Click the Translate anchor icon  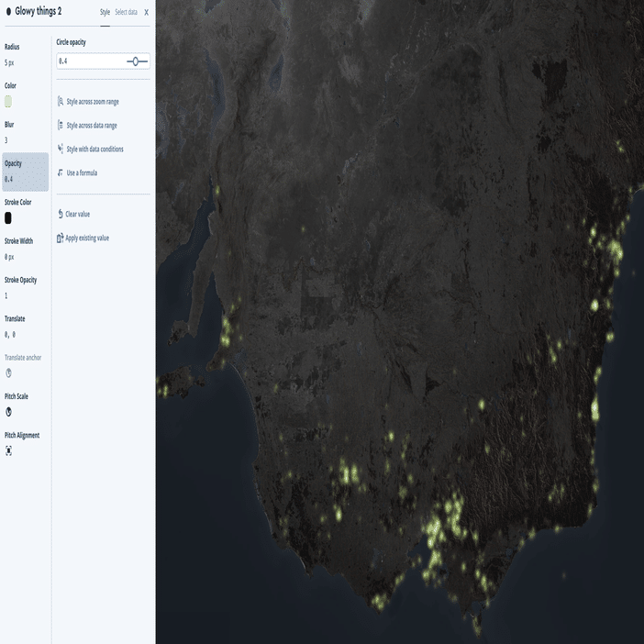pos(8,373)
